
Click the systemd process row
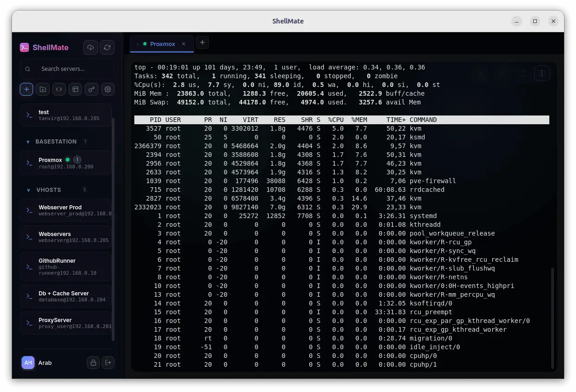(341, 216)
